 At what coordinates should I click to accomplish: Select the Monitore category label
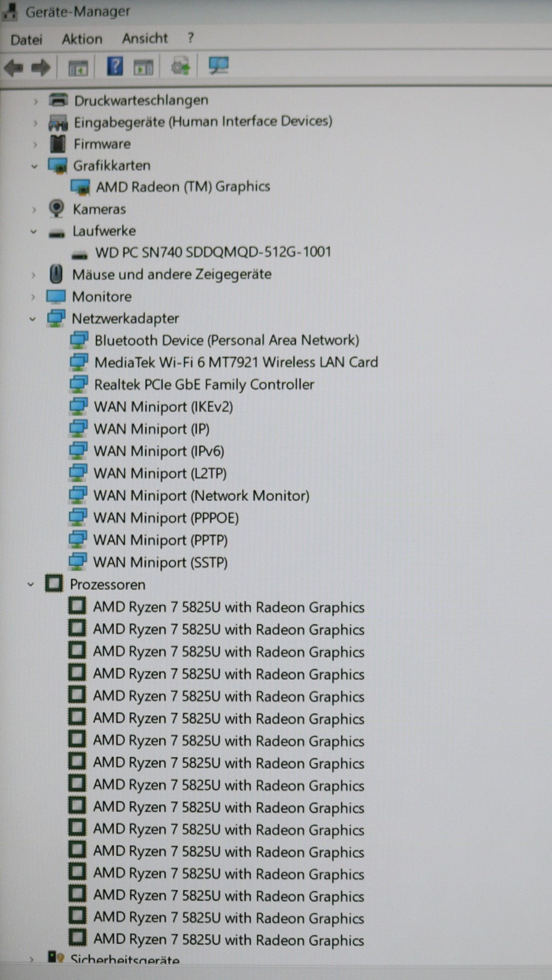102,296
